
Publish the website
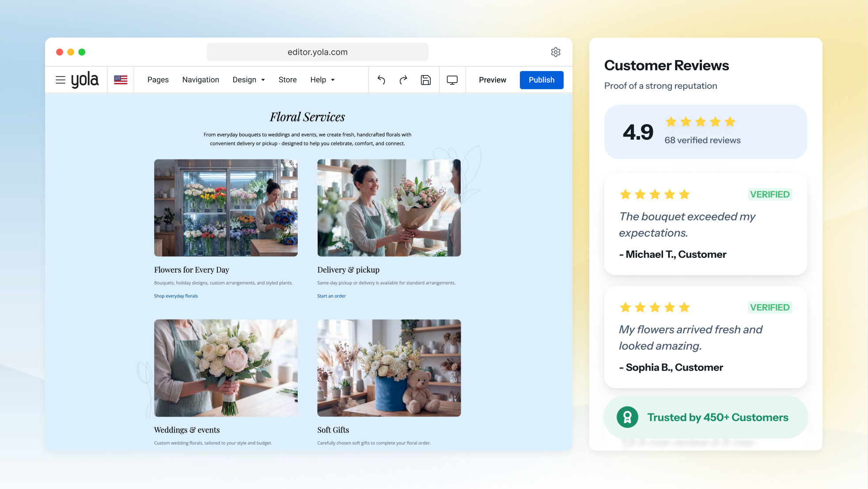(542, 80)
